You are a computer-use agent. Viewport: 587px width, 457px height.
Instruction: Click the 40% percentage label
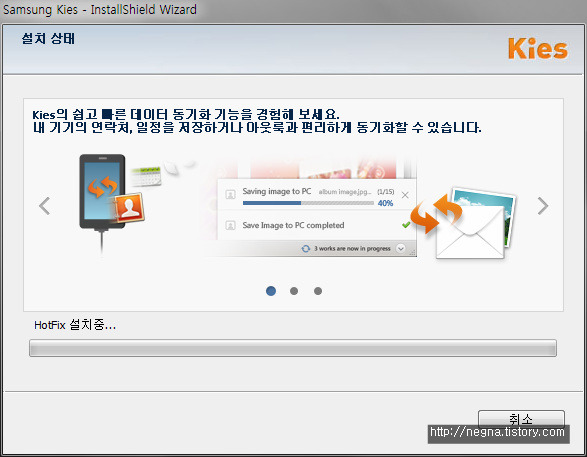click(385, 203)
